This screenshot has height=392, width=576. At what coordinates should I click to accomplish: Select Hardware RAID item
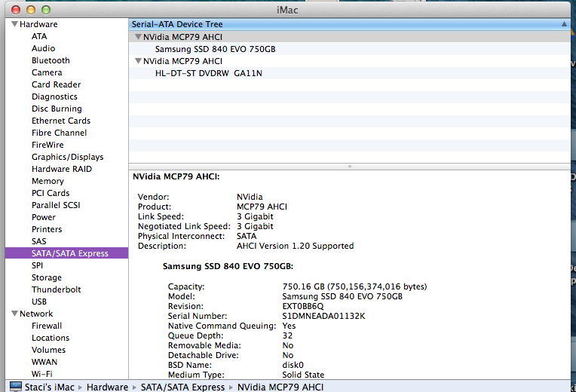[x=62, y=169]
